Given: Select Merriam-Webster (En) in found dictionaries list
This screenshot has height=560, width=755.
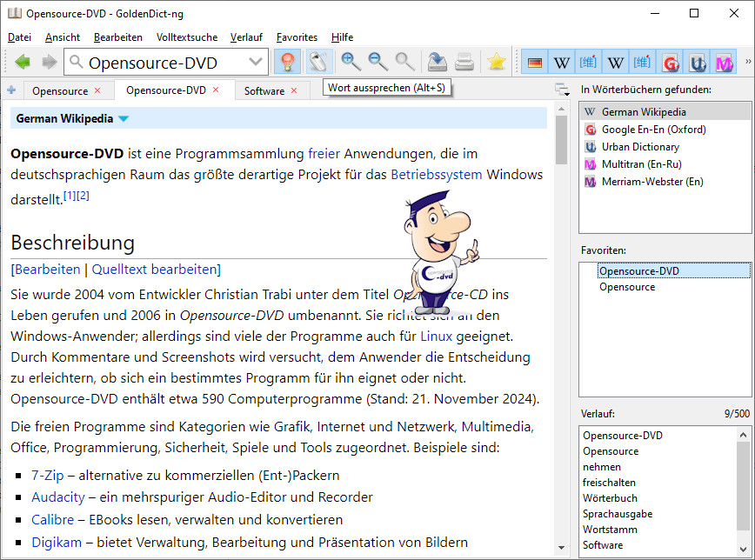Looking at the screenshot, I should pos(651,182).
